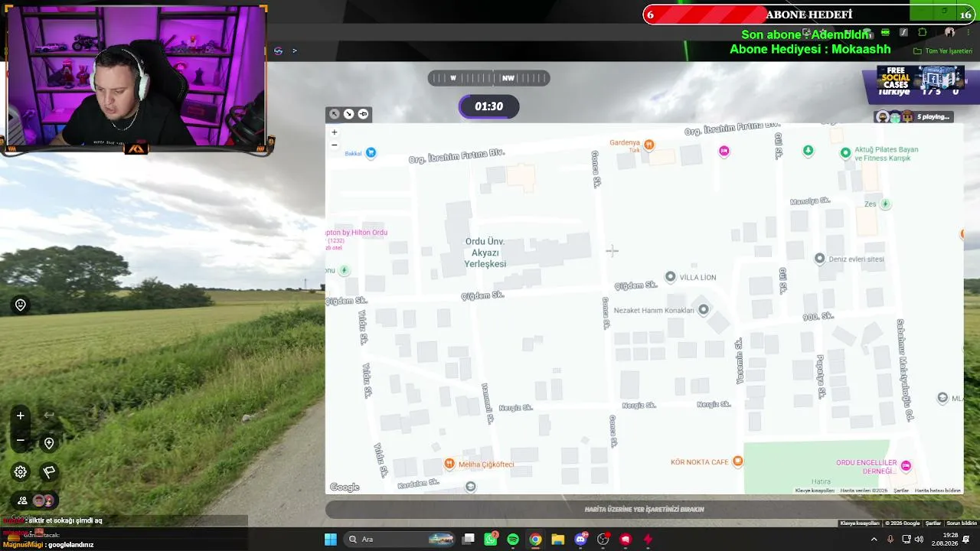
Task: Select the Meliha Çiğköfteci restaurant marker
Action: 449,464
